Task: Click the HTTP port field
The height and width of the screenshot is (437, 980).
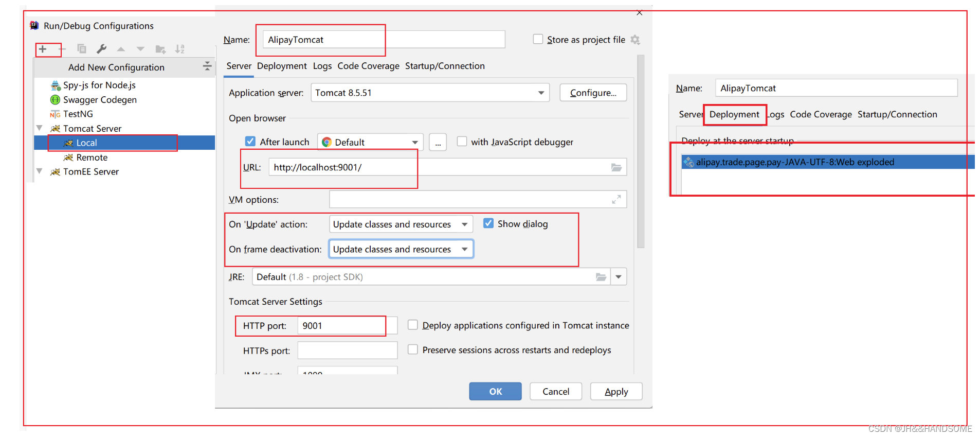Action: point(348,325)
